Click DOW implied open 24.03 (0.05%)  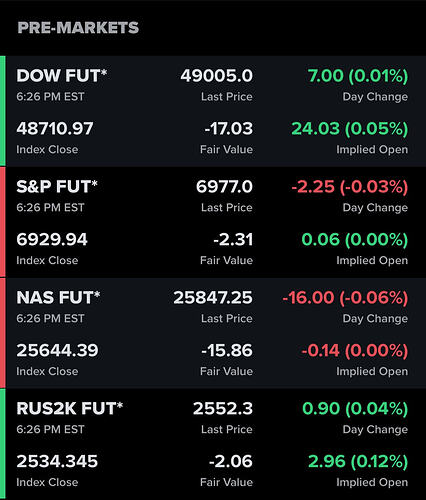(x=350, y=129)
